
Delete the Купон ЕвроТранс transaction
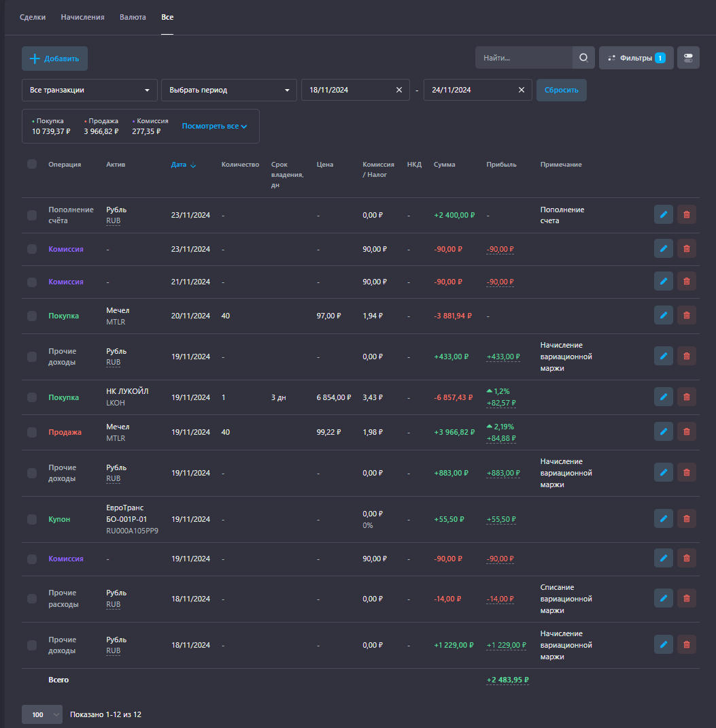click(686, 519)
